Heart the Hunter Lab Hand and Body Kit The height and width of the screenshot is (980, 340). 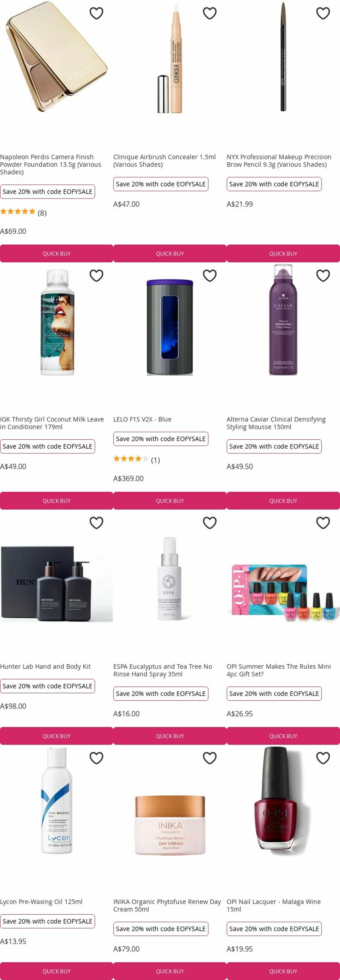coord(96,523)
